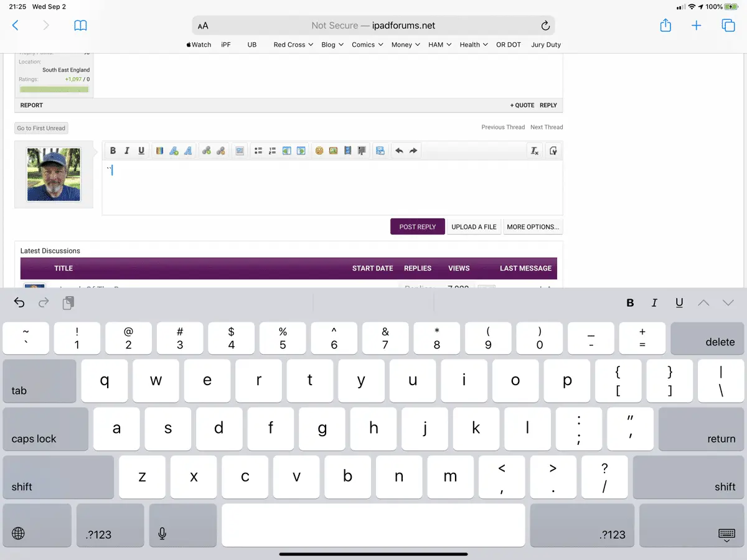
Task: Tap Safari's share icon
Action: pos(665,26)
